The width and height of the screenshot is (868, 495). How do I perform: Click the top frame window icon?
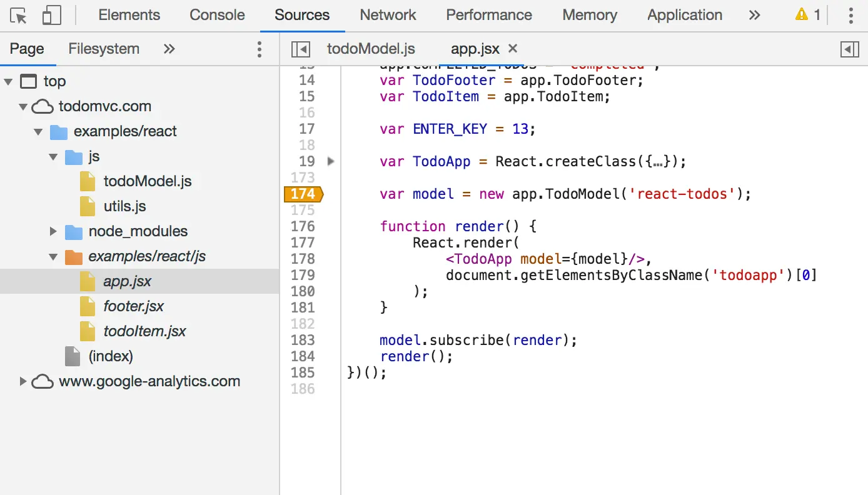(28, 81)
